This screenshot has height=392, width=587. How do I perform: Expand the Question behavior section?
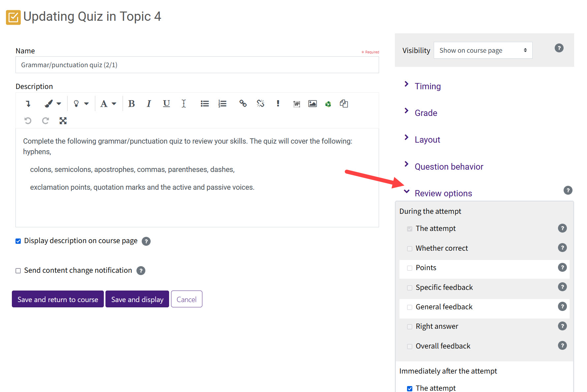click(x=449, y=167)
